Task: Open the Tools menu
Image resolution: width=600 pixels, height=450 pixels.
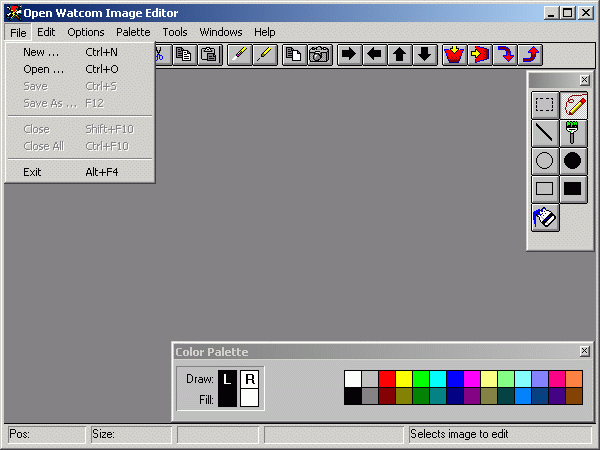Action: pos(175,32)
